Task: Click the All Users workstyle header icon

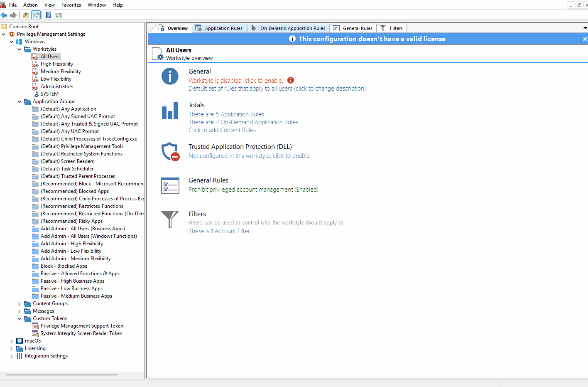Action: tap(157, 54)
